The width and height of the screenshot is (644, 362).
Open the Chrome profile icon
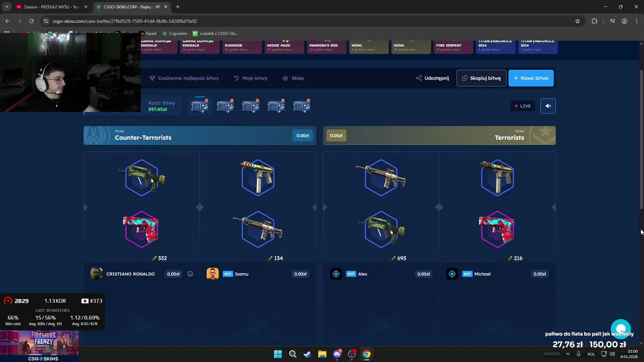click(624, 21)
